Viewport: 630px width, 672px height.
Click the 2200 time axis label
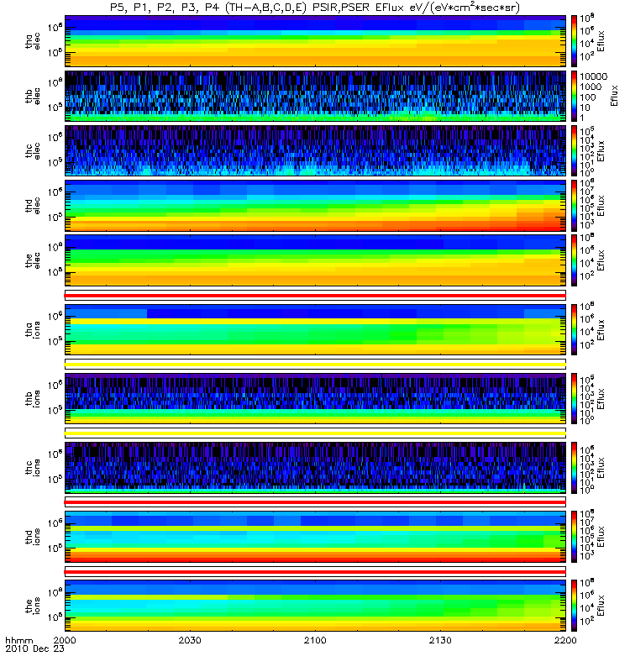565,640
